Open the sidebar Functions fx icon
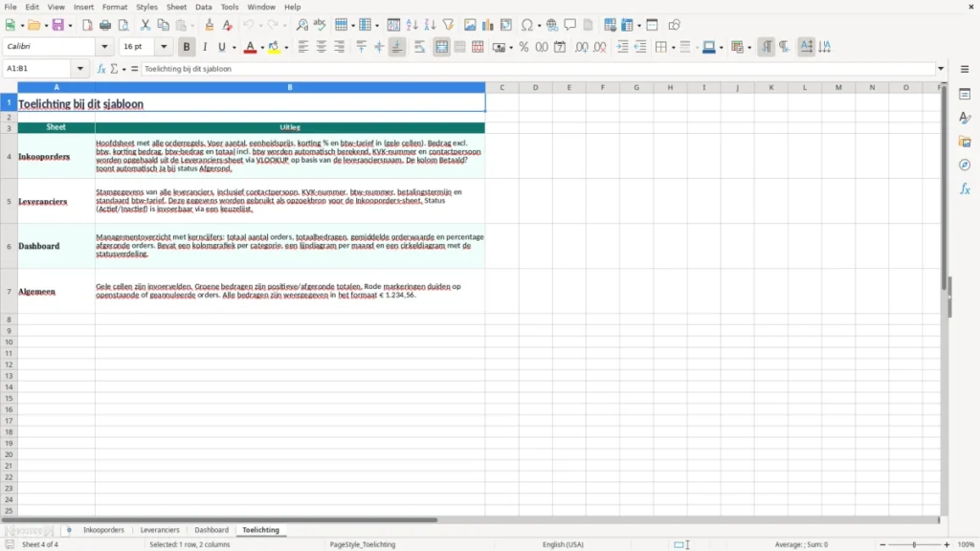This screenshot has height=551, width=980. (x=965, y=188)
